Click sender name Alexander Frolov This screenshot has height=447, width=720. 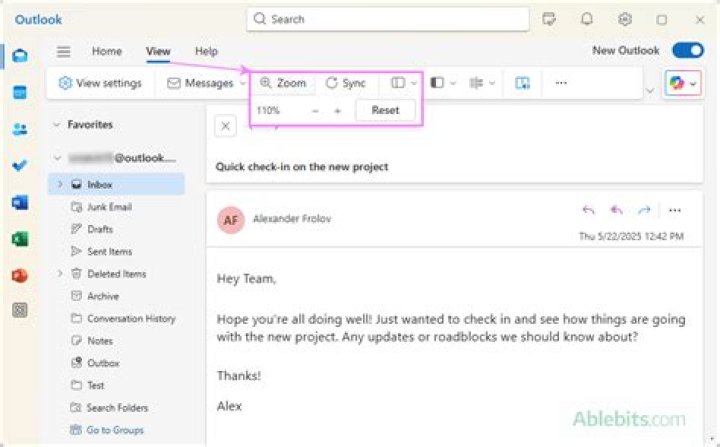tap(292, 219)
